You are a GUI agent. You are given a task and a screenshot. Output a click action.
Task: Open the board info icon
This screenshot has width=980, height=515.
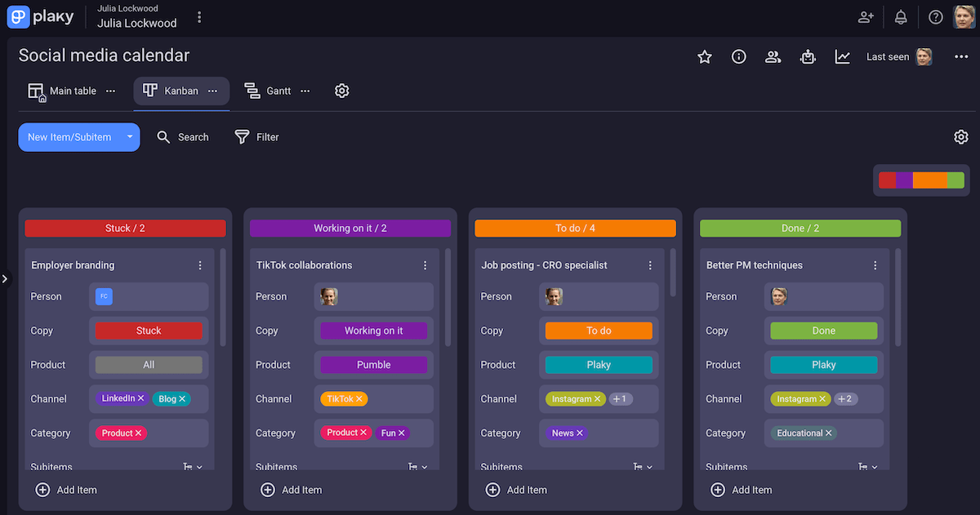coord(738,57)
